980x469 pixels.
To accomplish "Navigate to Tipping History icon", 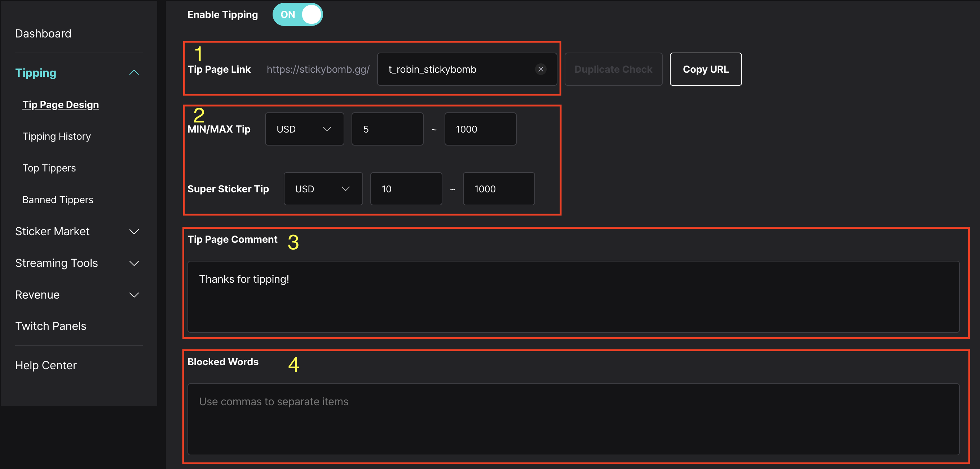I will pyautogui.click(x=57, y=136).
